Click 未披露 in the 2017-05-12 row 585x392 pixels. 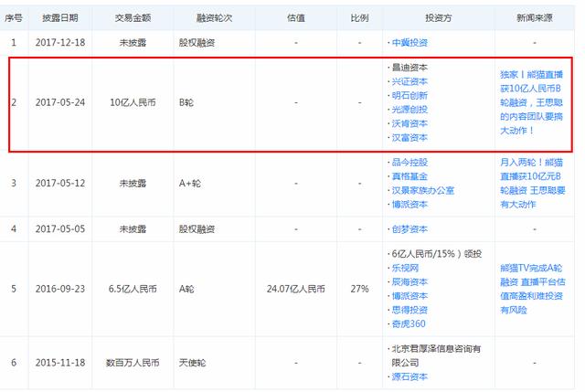tap(133, 183)
